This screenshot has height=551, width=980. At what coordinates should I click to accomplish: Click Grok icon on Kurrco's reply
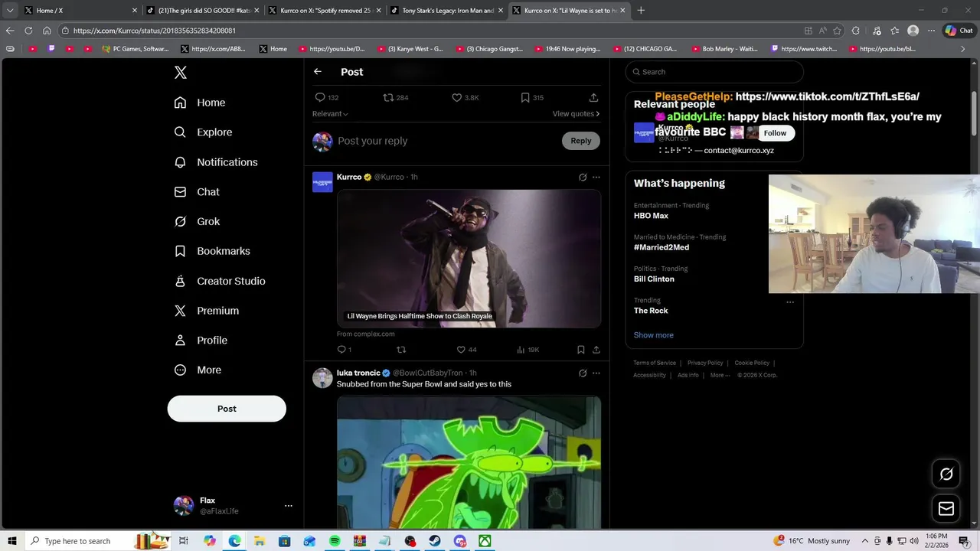point(583,178)
